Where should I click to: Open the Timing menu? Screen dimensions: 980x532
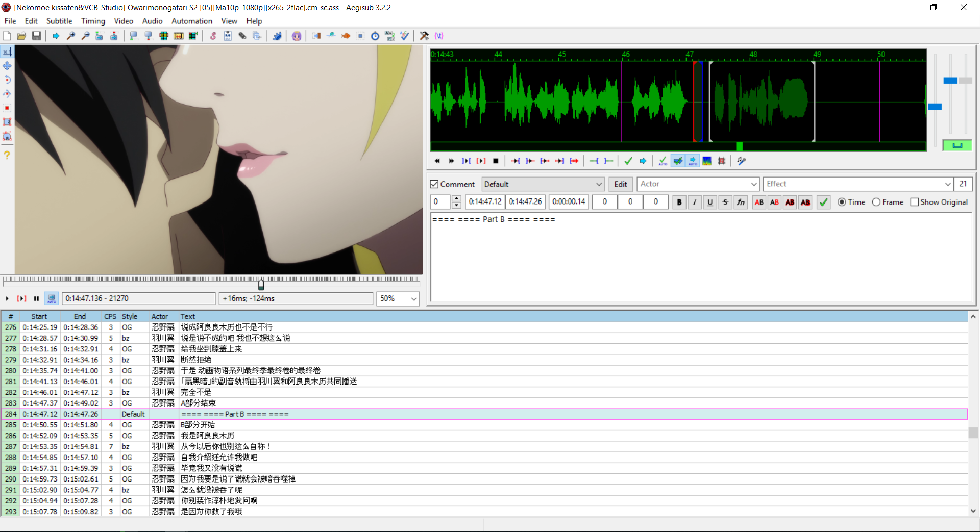tap(93, 21)
